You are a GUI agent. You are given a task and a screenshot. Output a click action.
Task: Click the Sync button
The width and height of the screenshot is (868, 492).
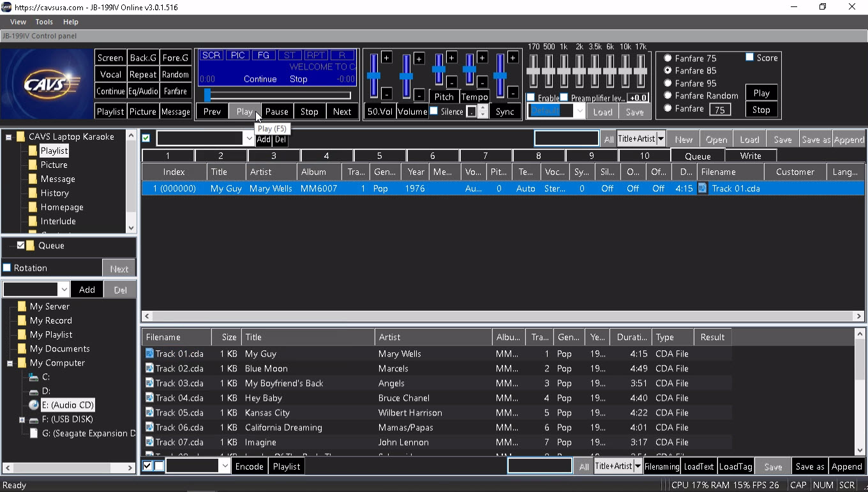pos(505,111)
